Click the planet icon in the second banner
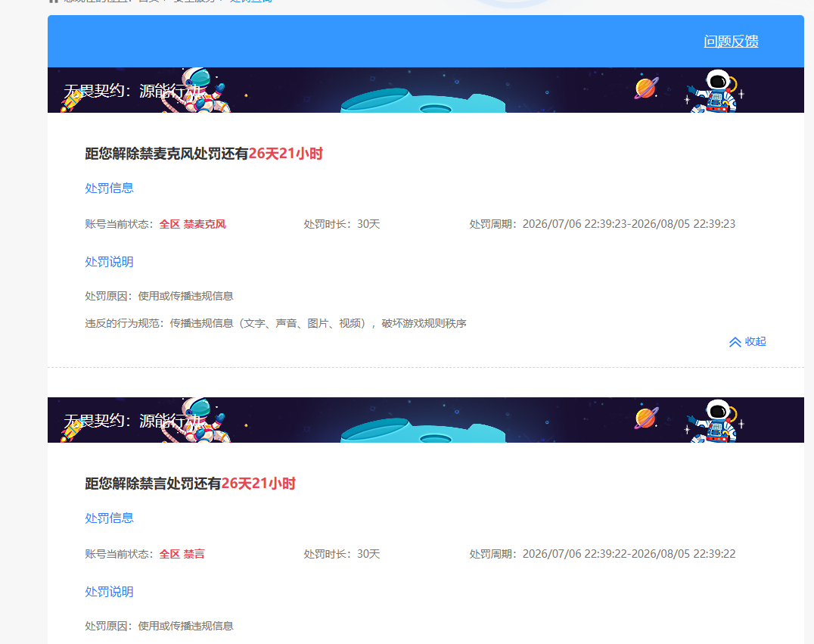The height and width of the screenshot is (644, 814). 646,418
